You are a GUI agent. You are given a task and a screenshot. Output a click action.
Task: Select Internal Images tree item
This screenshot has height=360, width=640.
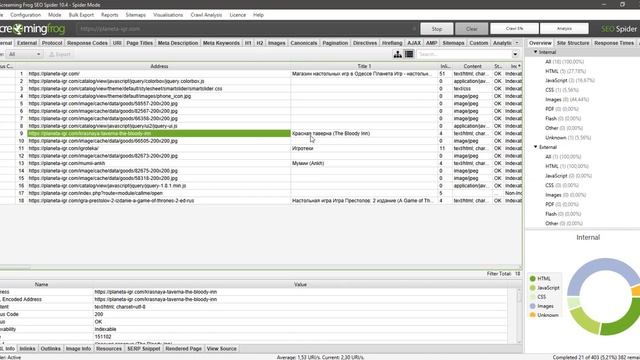coord(567,100)
